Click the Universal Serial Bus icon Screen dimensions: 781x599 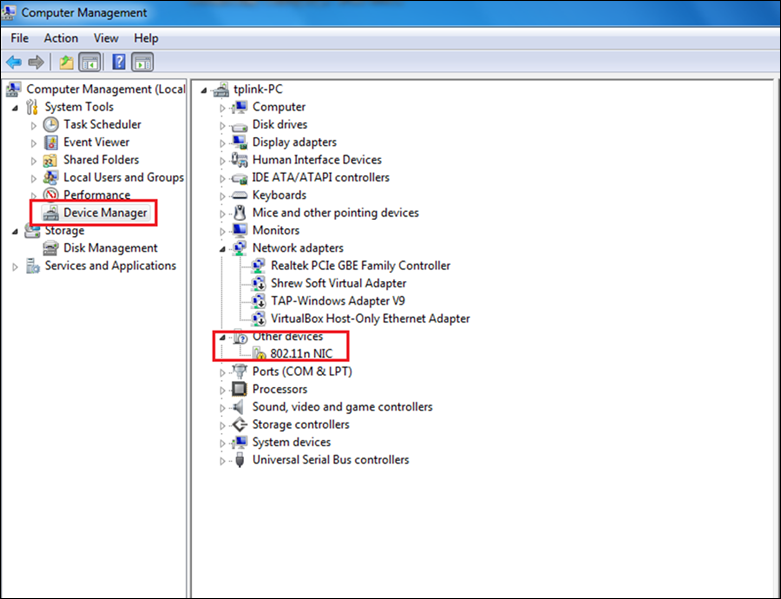[x=240, y=460]
